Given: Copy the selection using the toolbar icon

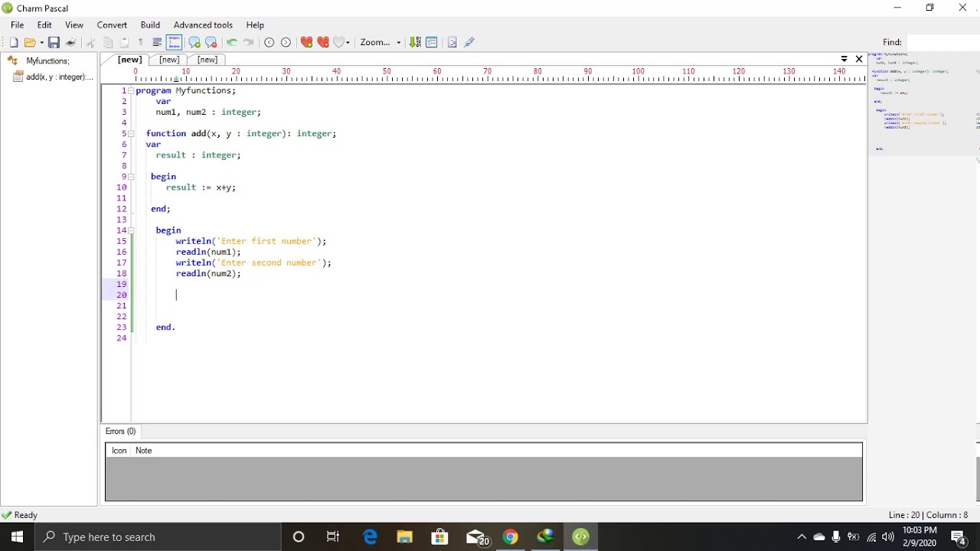Looking at the screenshot, I should tap(108, 43).
